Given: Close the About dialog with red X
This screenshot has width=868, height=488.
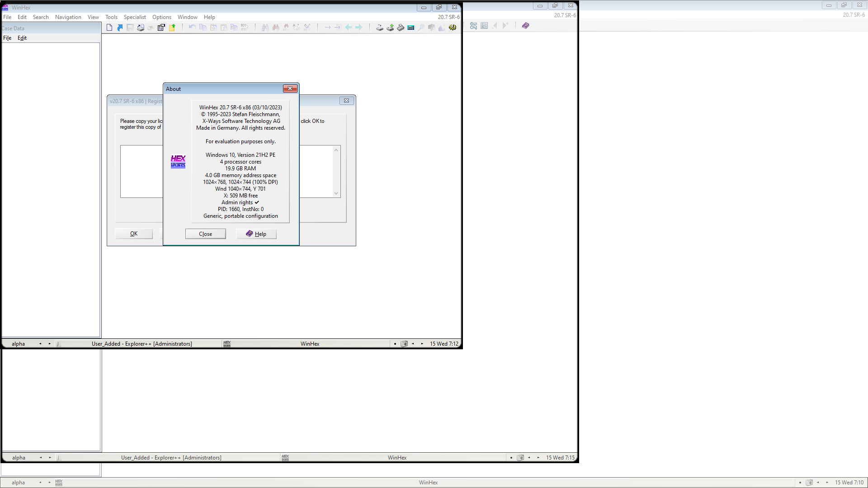Looking at the screenshot, I should 290,89.
